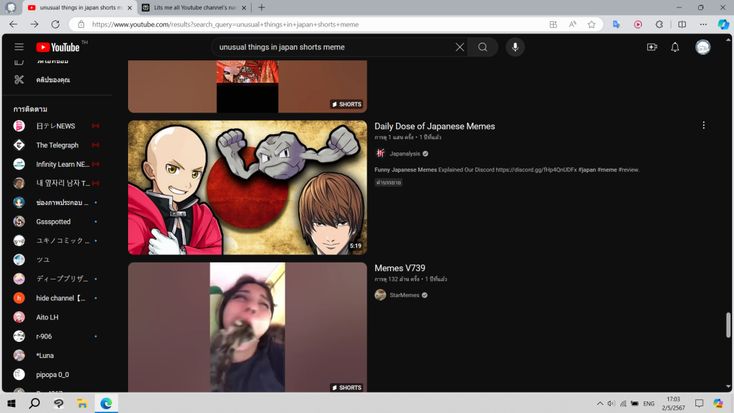Open the hide channel subscription

(57, 298)
